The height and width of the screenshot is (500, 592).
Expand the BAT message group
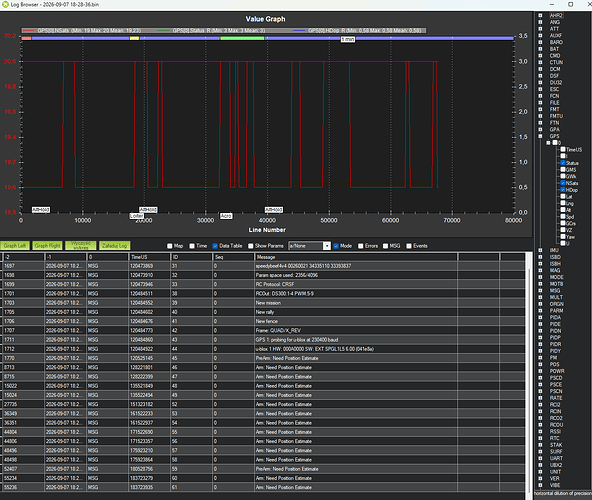tap(540, 49)
